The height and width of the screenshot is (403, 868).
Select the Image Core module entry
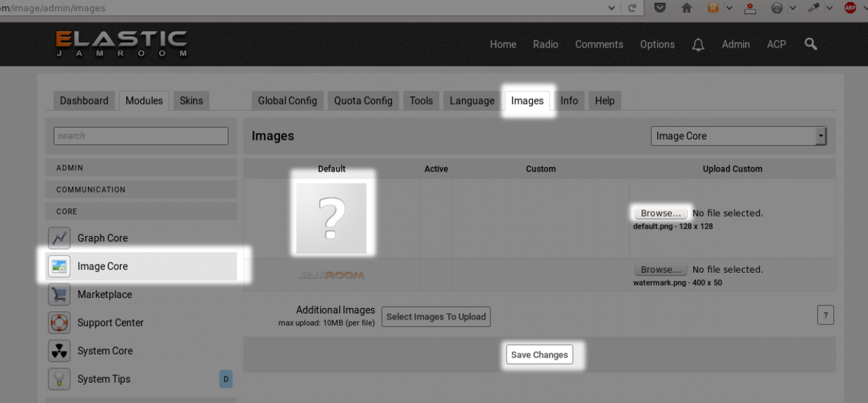pos(141,266)
